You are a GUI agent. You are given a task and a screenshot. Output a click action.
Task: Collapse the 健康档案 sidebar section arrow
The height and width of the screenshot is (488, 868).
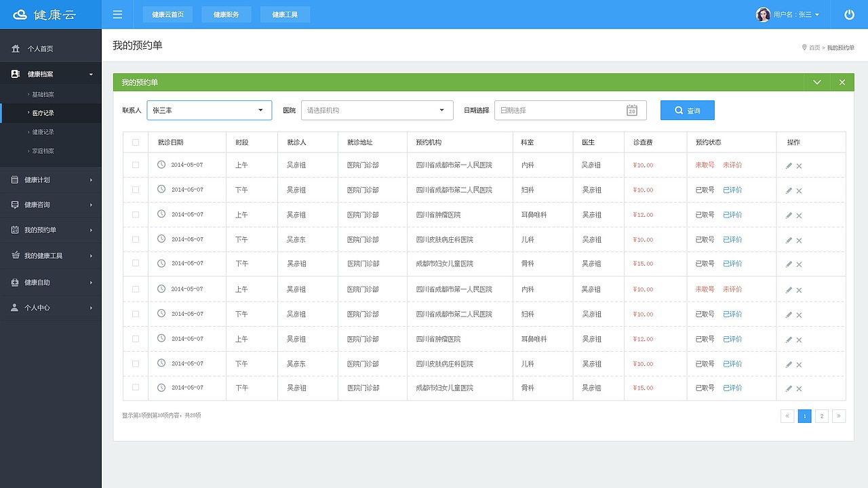(91, 75)
